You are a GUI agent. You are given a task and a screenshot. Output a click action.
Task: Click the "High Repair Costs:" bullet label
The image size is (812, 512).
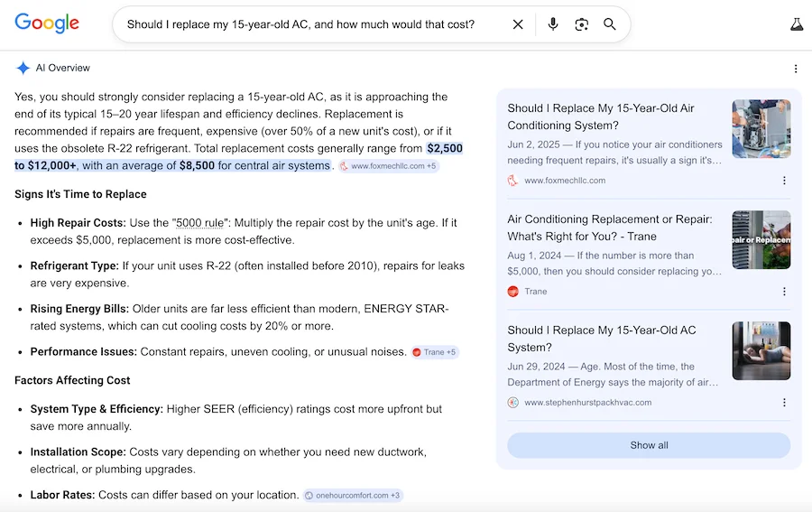(78, 223)
